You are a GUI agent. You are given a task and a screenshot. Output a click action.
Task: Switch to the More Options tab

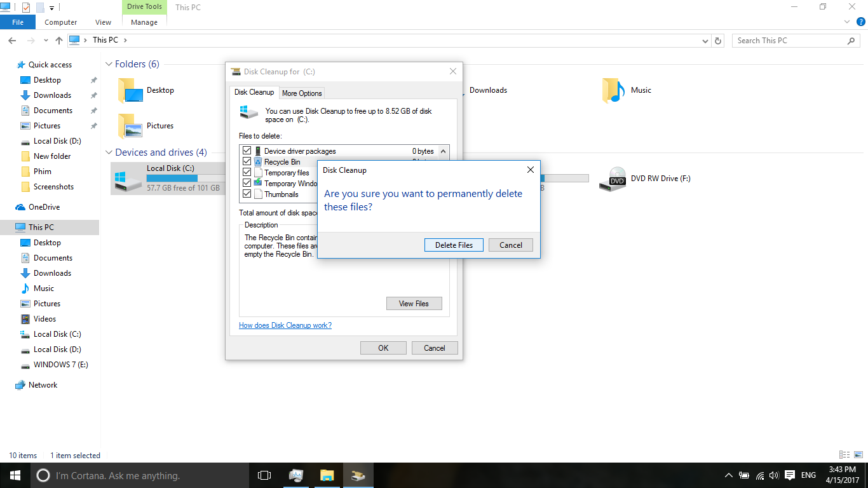[x=301, y=93]
